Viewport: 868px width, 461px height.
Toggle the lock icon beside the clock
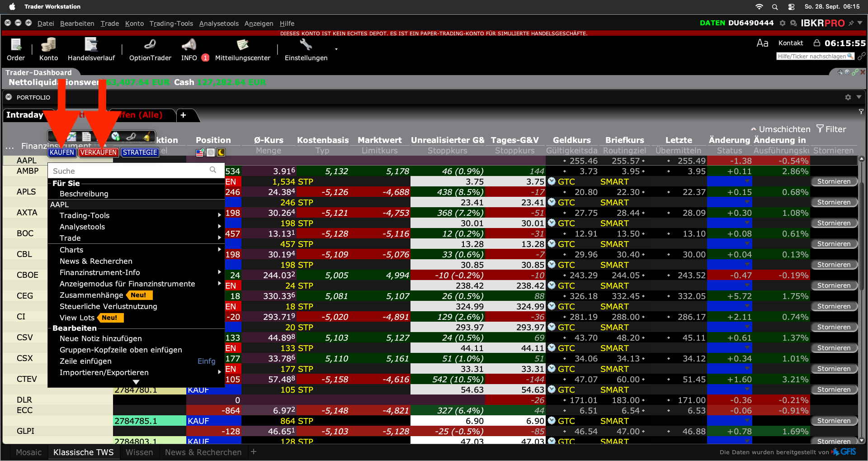(816, 43)
